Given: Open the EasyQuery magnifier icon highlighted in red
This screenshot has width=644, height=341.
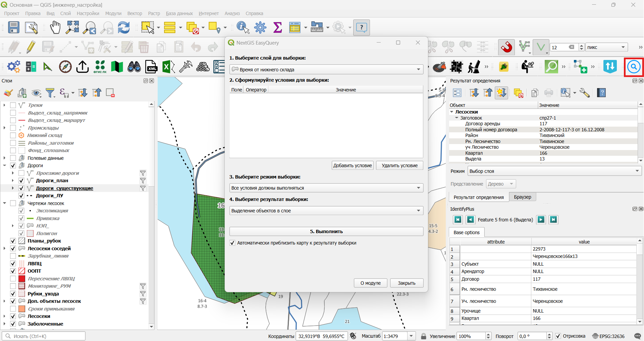Looking at the screenshot, I should coord(634,67).
